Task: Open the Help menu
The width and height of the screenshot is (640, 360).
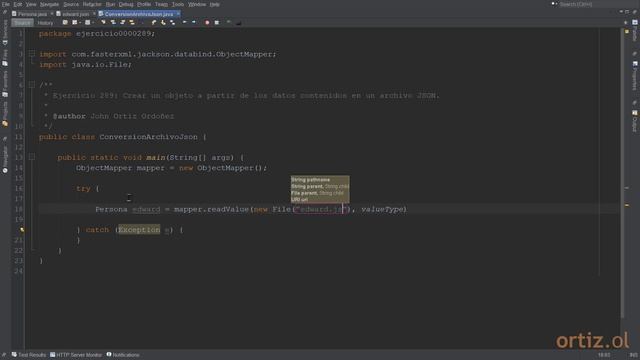Action: (x=214, y=4)
